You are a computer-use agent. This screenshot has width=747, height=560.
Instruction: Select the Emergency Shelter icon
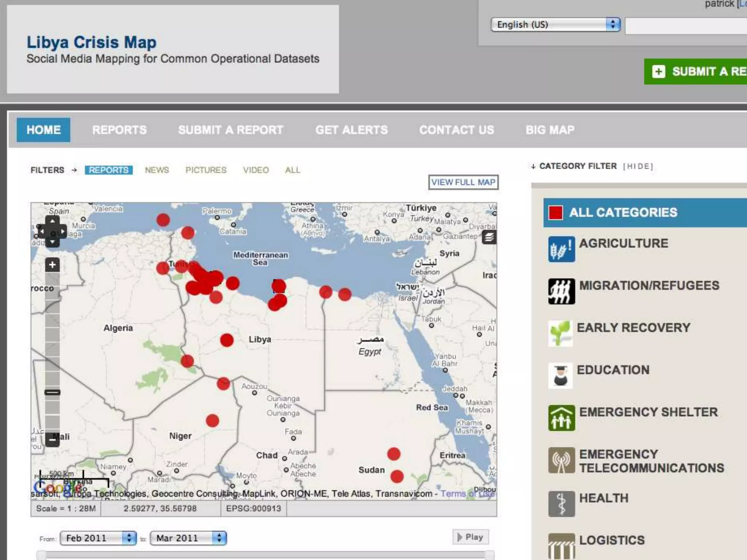(x=561, y=418)
